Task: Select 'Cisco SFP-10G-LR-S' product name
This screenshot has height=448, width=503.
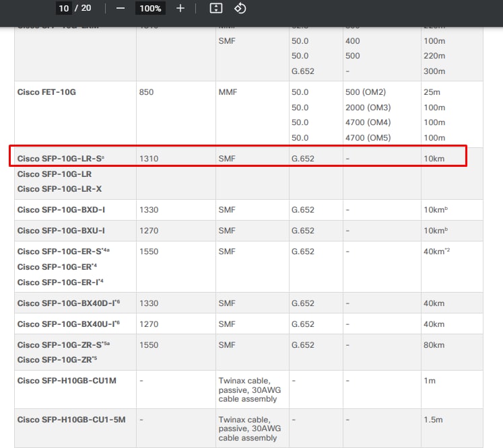Action: 59,159
